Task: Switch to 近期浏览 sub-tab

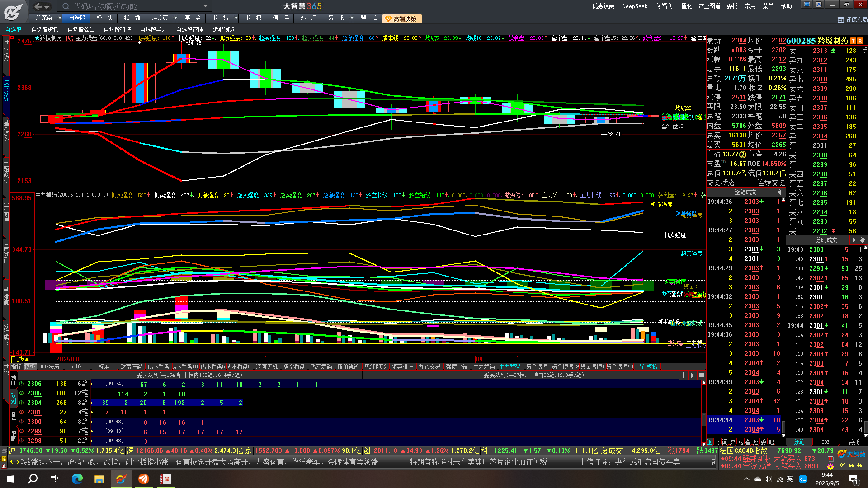Action: point(223,30)
